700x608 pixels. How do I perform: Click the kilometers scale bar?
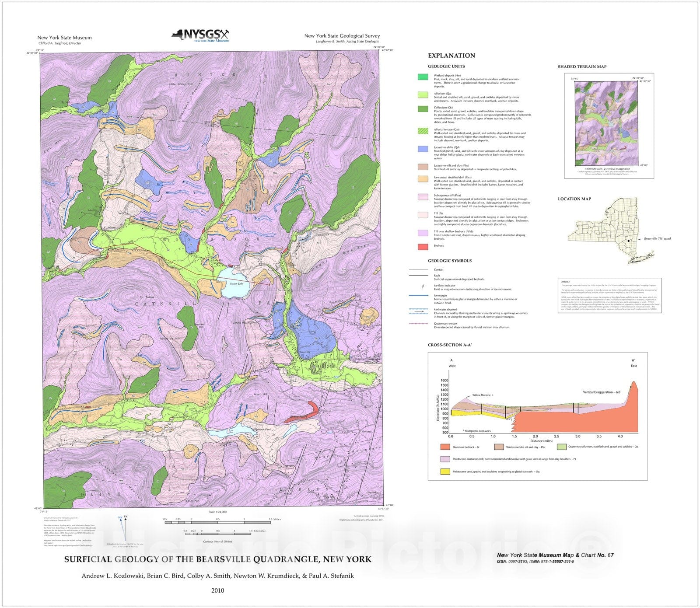217,533
